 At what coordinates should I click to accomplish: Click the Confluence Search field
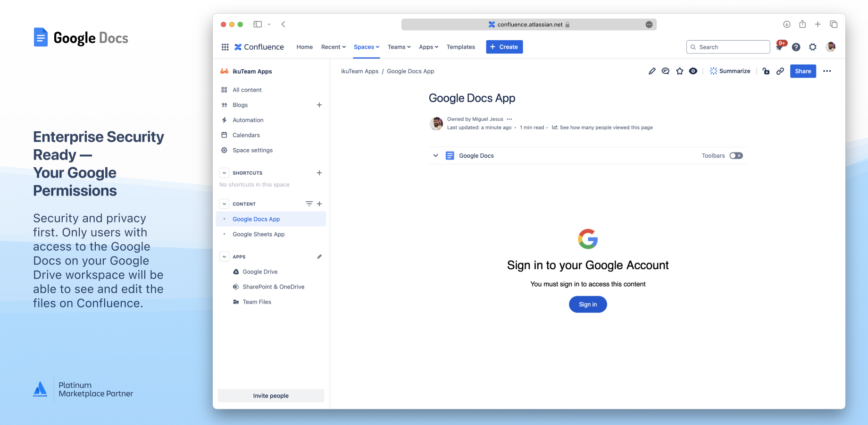point(728,47)
